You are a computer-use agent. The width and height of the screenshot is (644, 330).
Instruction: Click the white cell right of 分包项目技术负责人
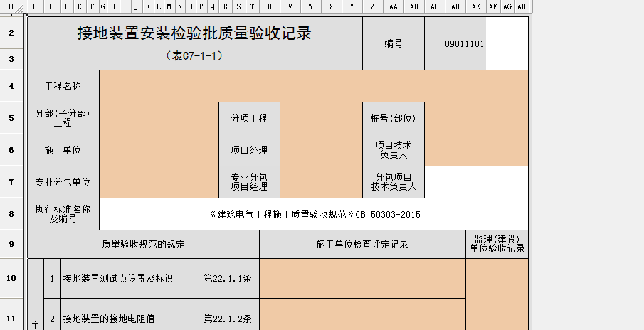coord(477,182)
